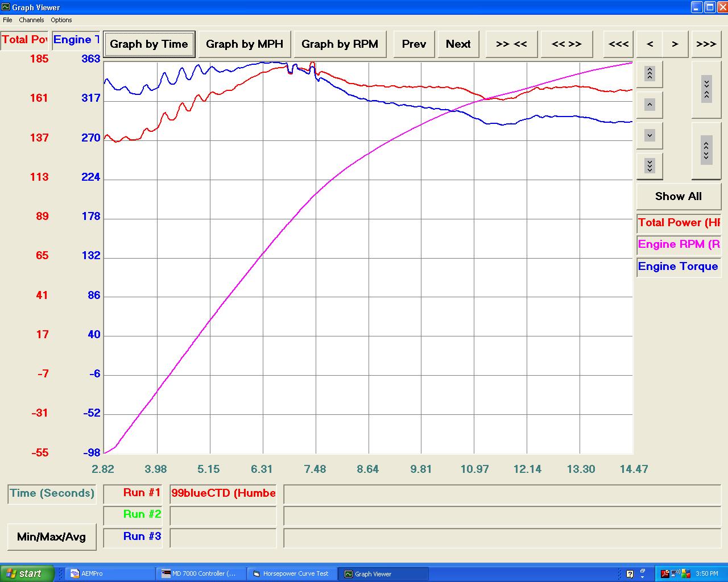Click the 363 value on the torque axis
This screenshot has height=582, width=728.
coord(91,59)
